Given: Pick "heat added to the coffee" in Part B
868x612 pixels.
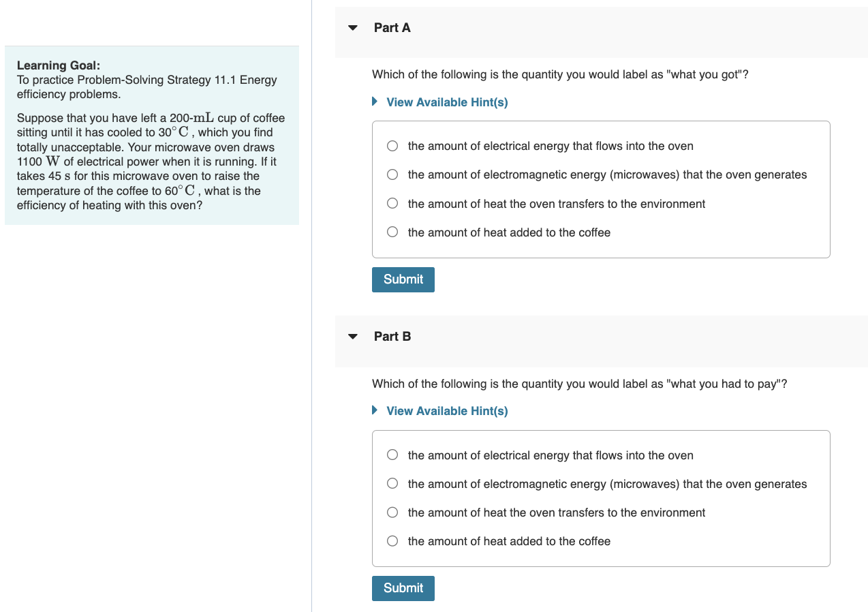Looking at the screenshot, I should click(x=392, y=540).
